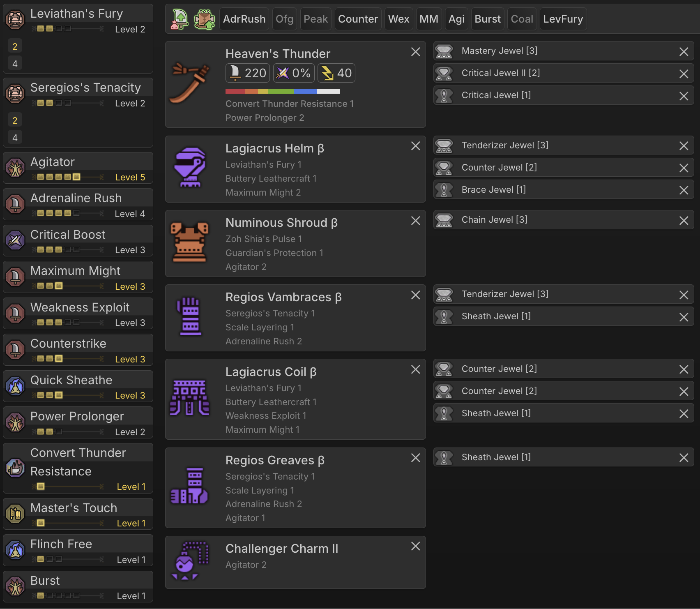Screen dimensions: 700x609
Task: Click the attack value 220 badge
Action: pos(248,73)
